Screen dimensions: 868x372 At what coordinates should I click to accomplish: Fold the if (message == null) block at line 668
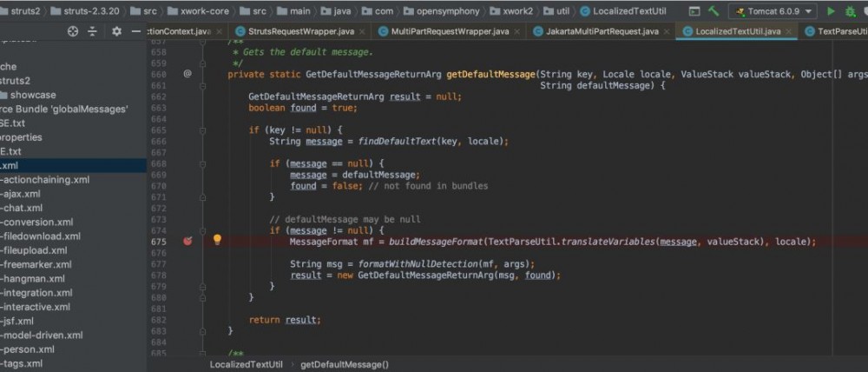(202, 163)
